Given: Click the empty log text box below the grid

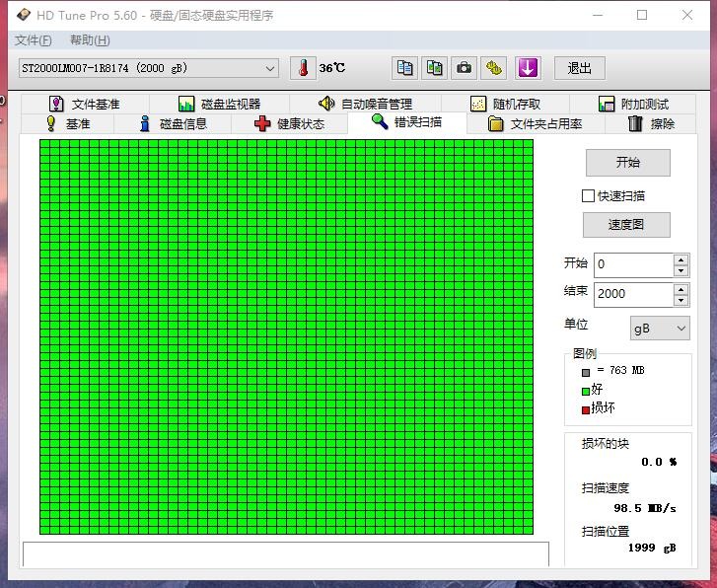Looking at the screenshot, I should (286, 554).
